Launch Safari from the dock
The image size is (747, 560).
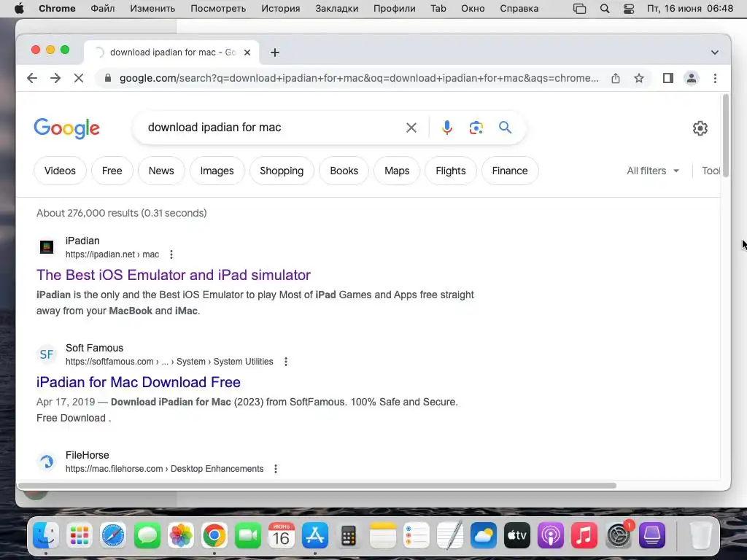[113, 536]
